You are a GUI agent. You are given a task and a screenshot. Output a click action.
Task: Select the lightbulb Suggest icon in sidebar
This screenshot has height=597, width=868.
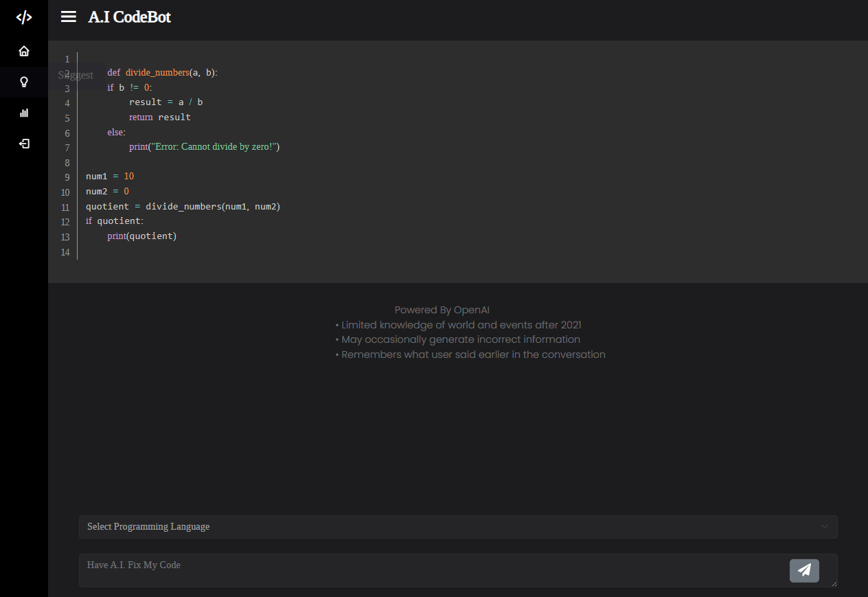click(24, 82)
